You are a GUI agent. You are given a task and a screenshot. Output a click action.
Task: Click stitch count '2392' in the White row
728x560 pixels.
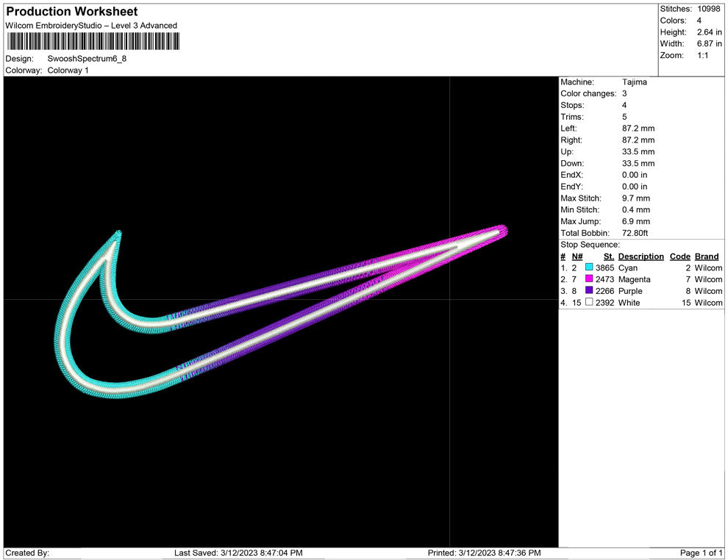[604, 303]
